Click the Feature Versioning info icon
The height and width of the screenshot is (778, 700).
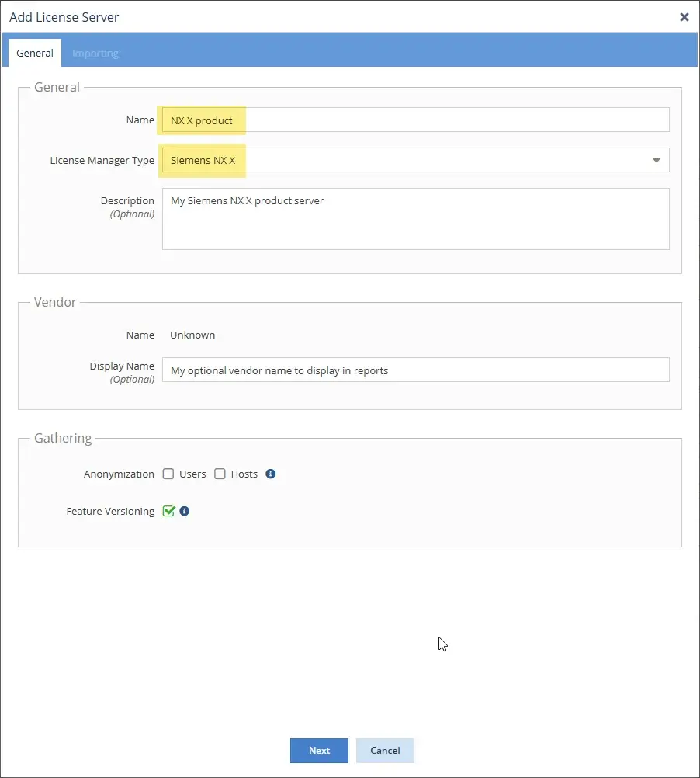tap(185, 511)
